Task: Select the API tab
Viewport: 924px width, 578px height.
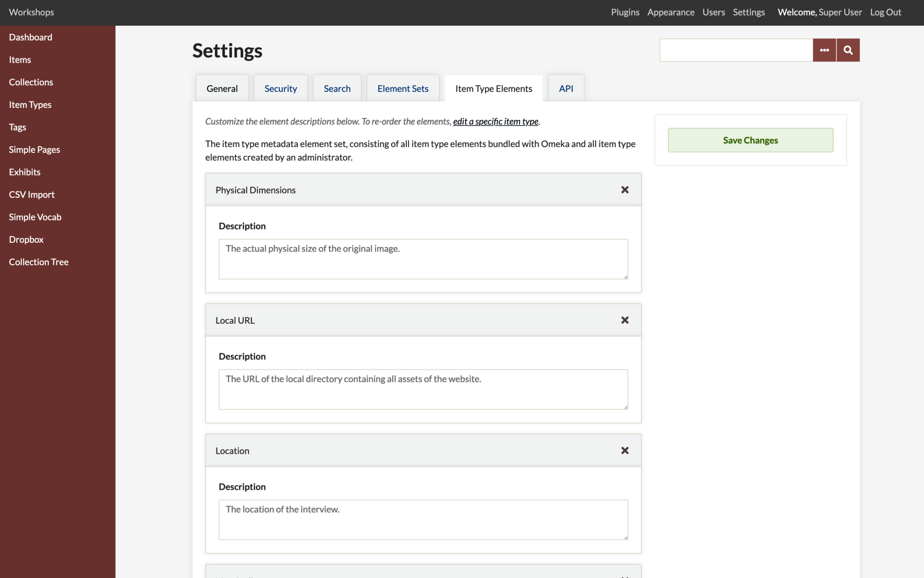Action: click(566, 89)
